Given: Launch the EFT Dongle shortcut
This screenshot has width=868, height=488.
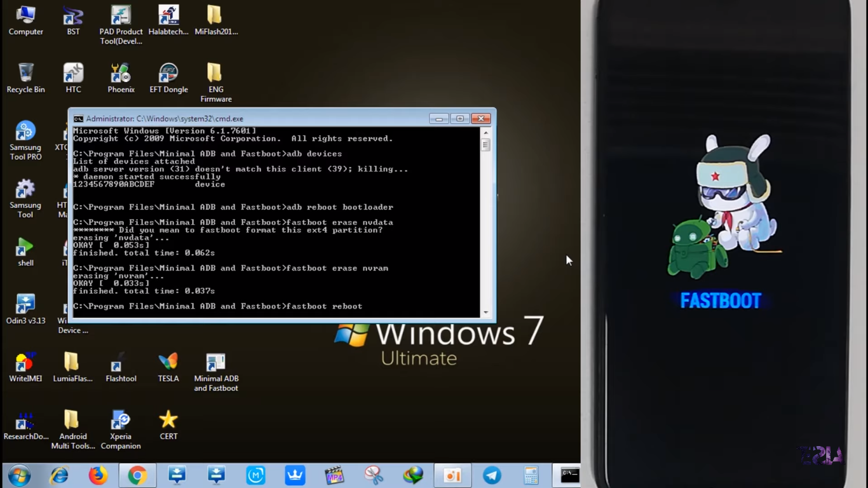Looking at the screenshot, I should point(168,78).
